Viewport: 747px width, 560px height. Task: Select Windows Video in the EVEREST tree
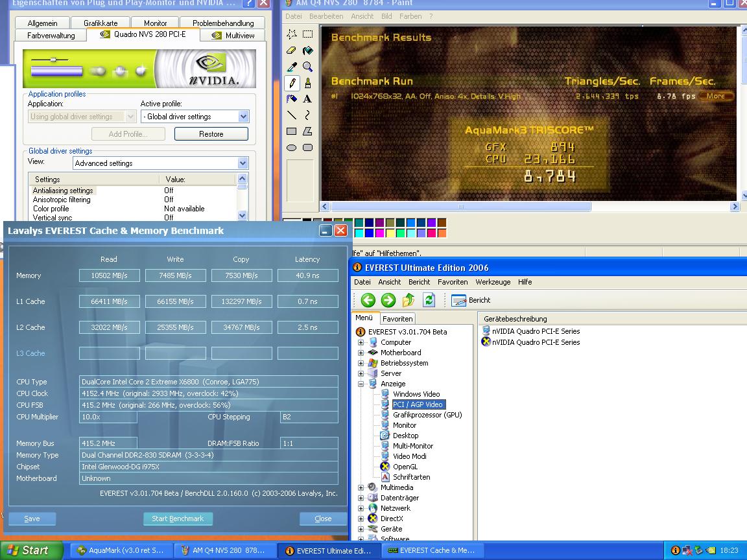point(416,394)
